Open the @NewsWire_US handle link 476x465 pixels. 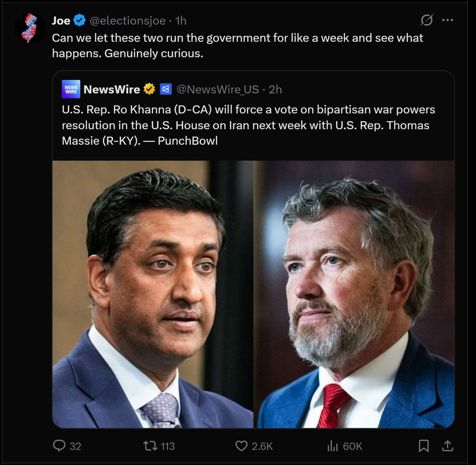(x=218, y=90)
